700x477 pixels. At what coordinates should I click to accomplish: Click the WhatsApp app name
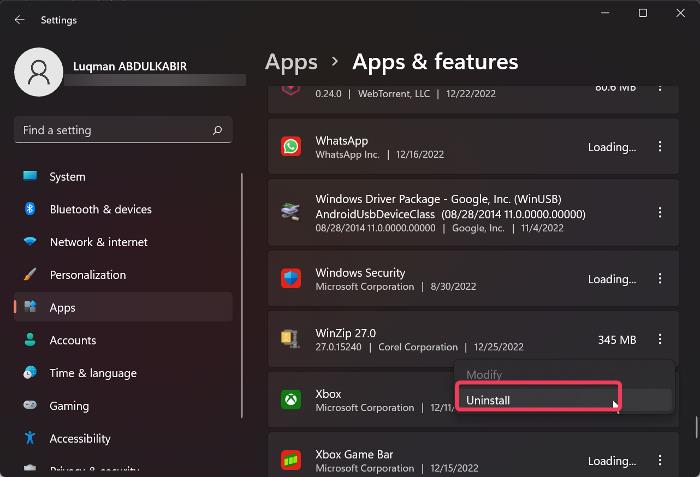tap(342, 141)
